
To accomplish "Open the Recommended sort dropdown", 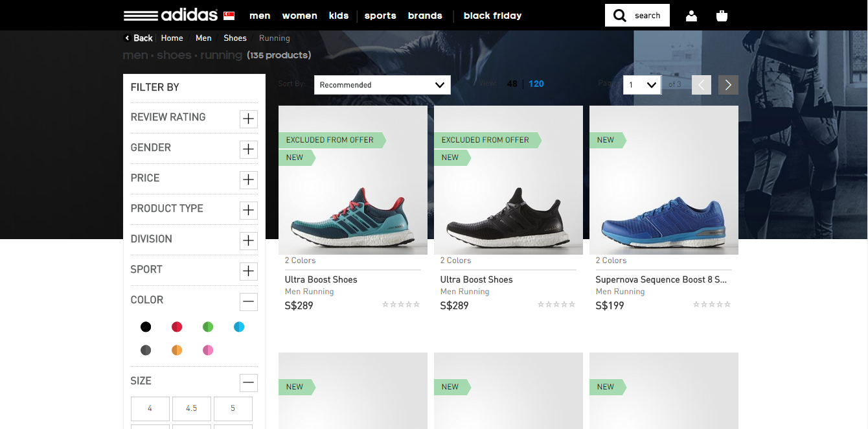I will [382, 85].
